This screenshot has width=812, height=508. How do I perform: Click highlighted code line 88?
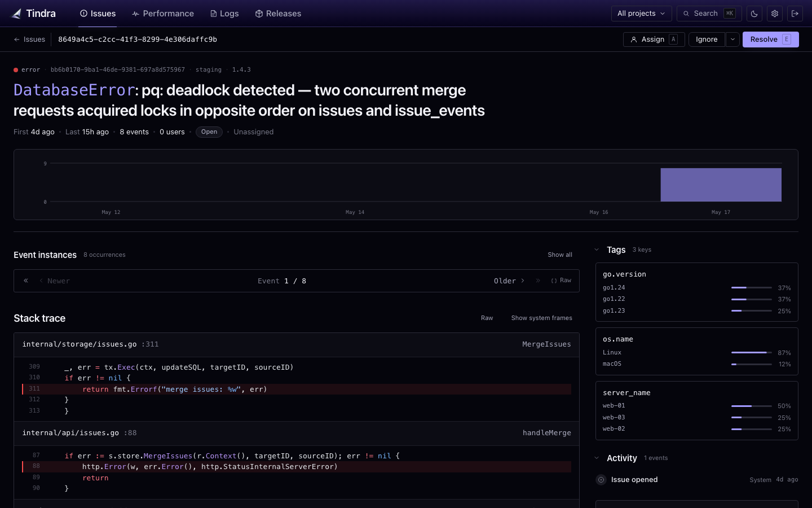coord(297,467)
